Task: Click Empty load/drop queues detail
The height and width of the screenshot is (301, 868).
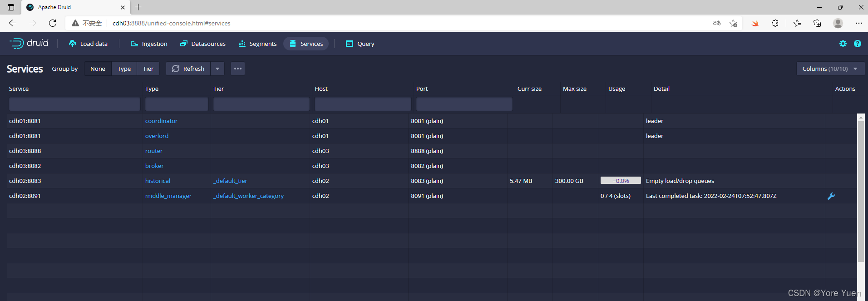Action: (680, 181)
